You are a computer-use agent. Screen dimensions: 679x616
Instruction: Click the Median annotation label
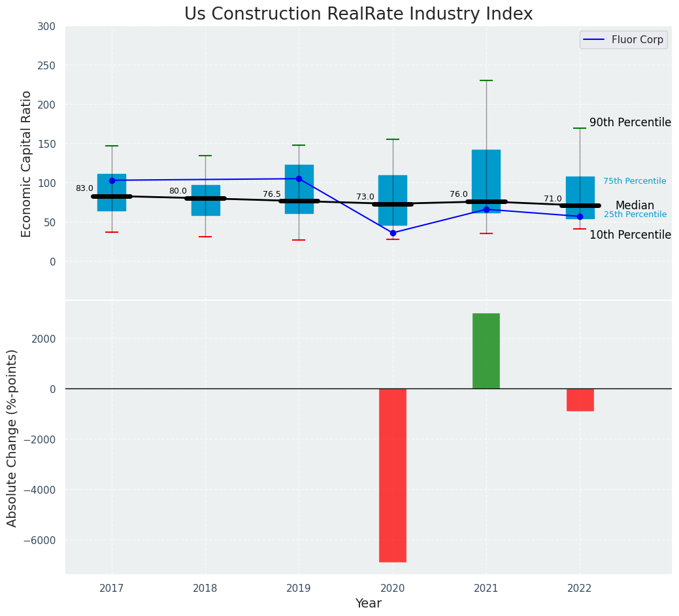tap(635, 205)
